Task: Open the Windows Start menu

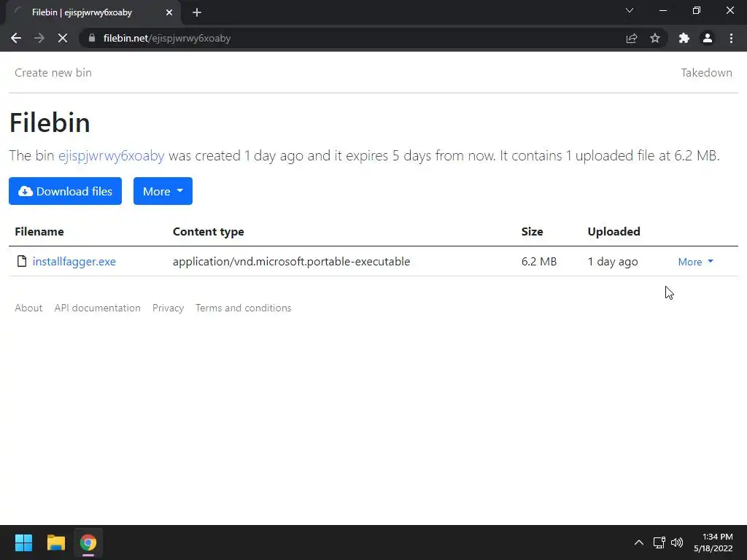Action: pos(23,542)
